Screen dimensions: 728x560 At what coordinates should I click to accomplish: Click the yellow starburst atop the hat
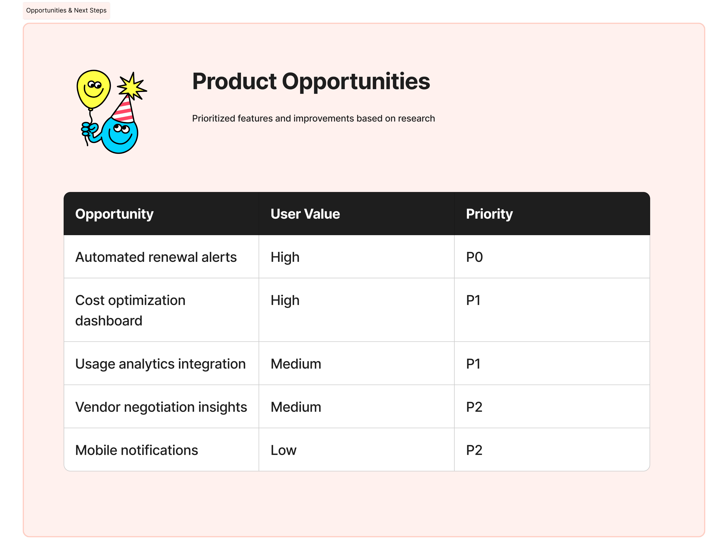click(132, 86)
